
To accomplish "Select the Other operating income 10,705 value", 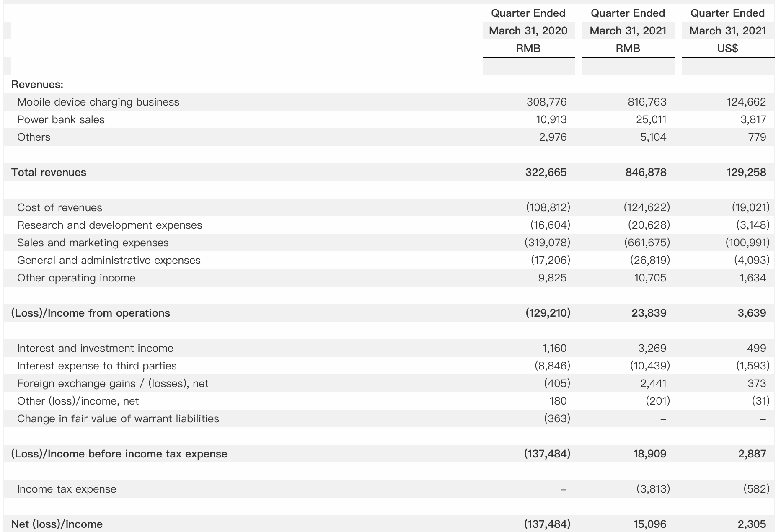I will pos(650,278).
